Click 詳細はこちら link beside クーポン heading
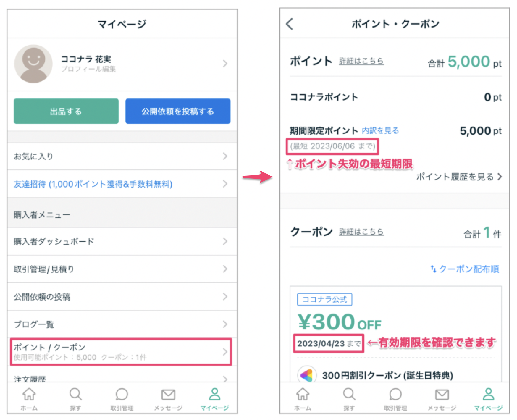This screenshot has width=517, height=420. [x=361, y=232]
